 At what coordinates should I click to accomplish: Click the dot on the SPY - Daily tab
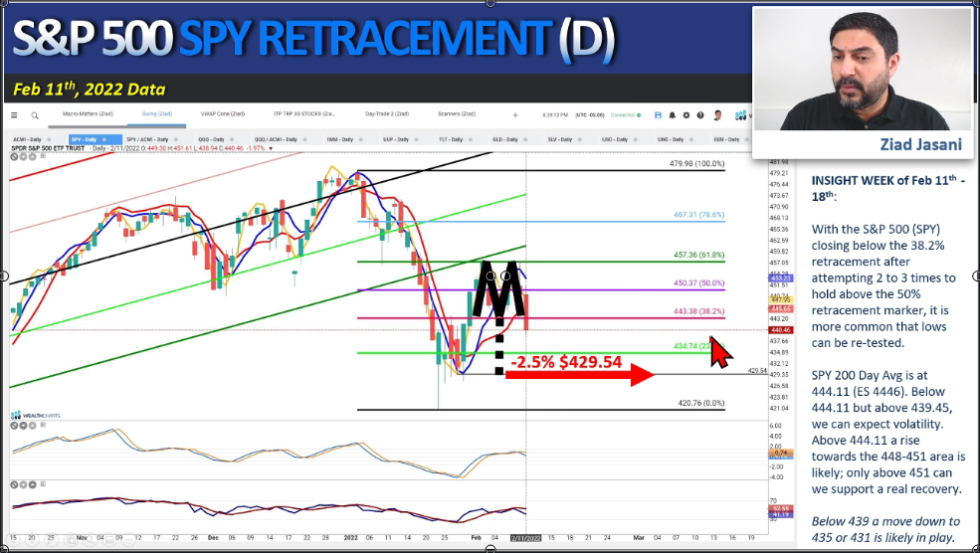tap(103, 139)
